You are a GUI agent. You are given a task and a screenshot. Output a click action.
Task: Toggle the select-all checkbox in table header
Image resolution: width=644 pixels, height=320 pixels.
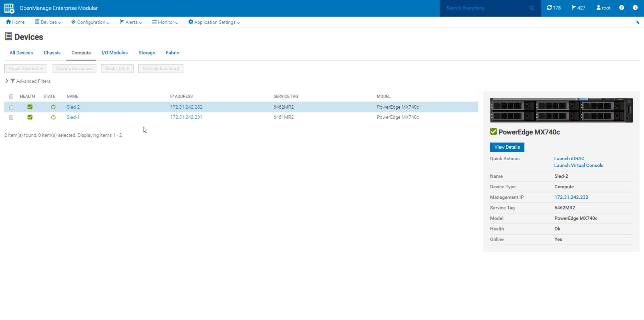pos(11,97)
